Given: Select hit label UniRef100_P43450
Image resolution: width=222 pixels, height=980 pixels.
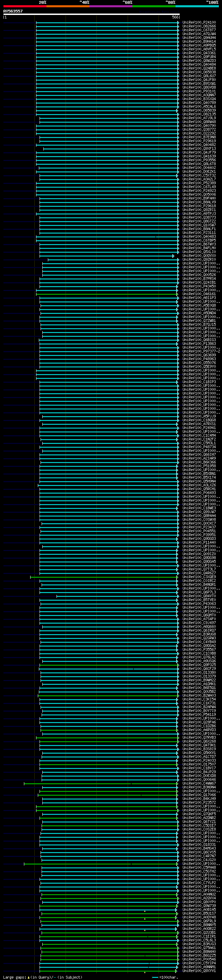Looking at the screenshot, I should pos(199,286).
